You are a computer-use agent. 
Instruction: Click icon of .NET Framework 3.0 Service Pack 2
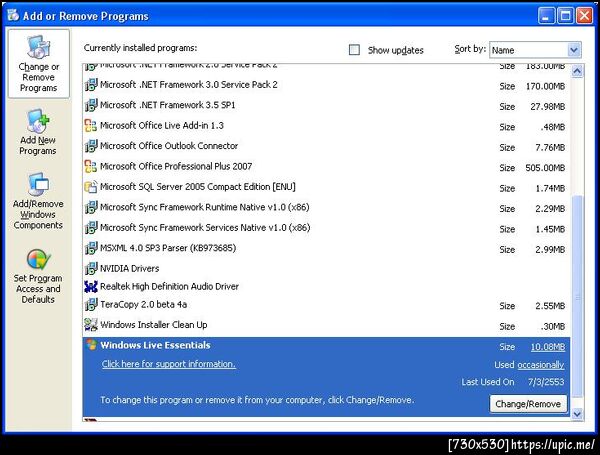tap(91, 85)
